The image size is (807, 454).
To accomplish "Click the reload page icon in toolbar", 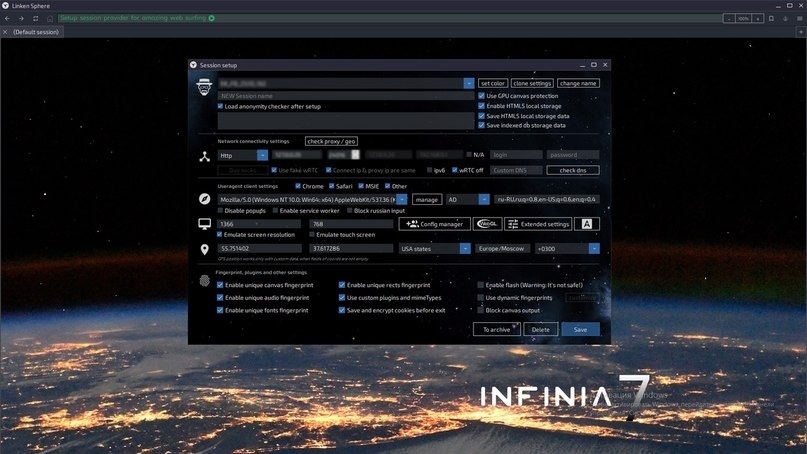I will pyautogui.click(x=36, y=18).
